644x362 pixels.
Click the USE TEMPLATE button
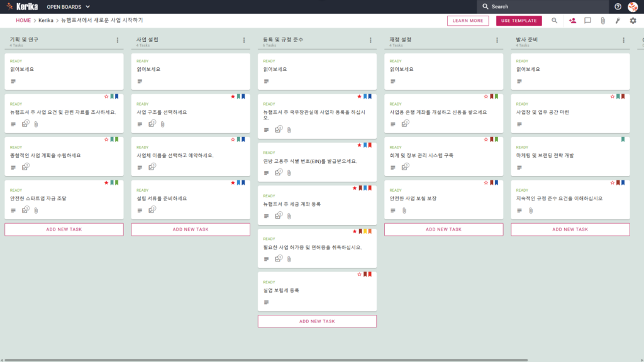coord(519,21)
